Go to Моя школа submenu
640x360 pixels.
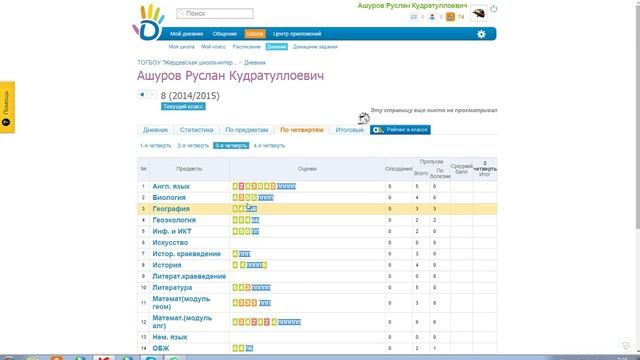click(x=182, y=47)
